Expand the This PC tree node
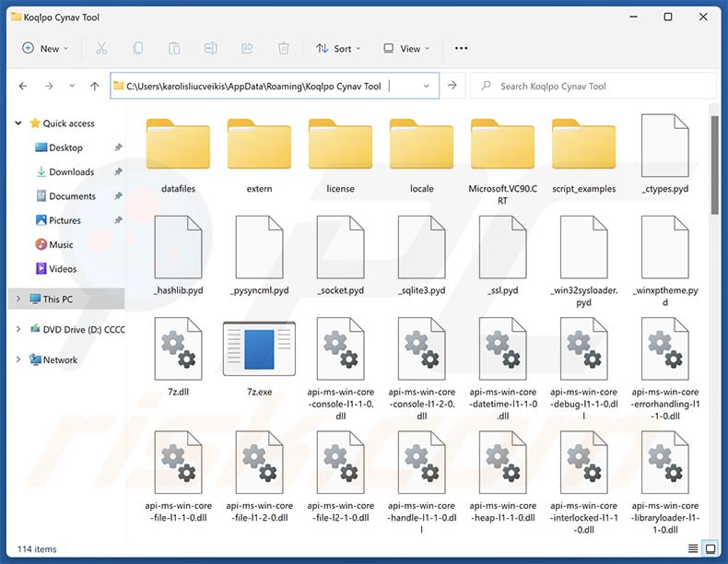 click(x=18, y=299)
